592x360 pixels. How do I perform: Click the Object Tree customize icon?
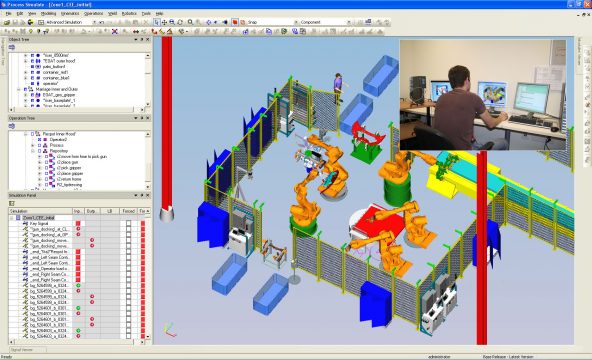[12, 47]
